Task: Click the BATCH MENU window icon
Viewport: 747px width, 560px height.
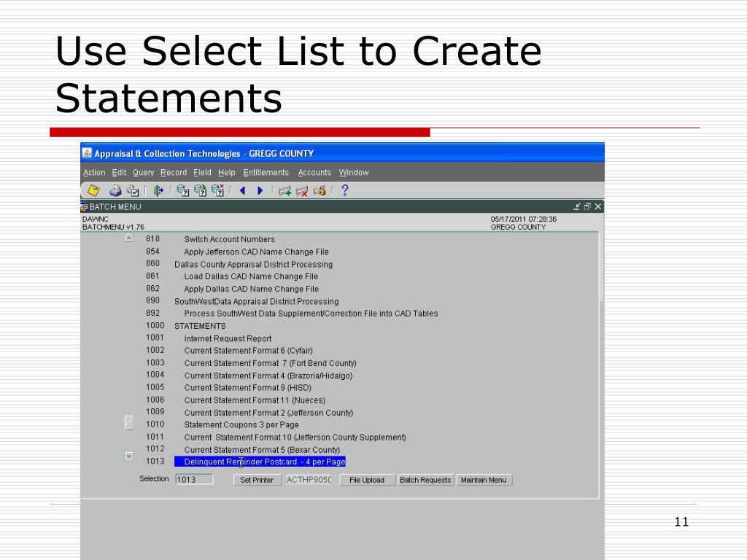Action: tap(84, 206)
